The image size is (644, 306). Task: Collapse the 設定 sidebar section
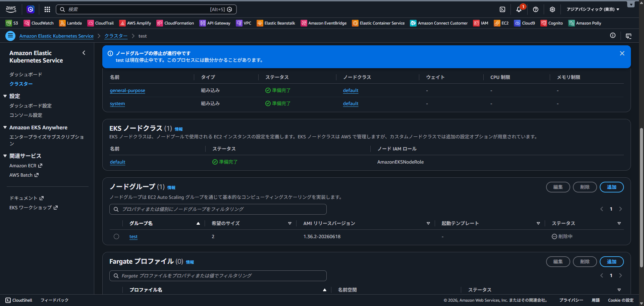(5, 96)
